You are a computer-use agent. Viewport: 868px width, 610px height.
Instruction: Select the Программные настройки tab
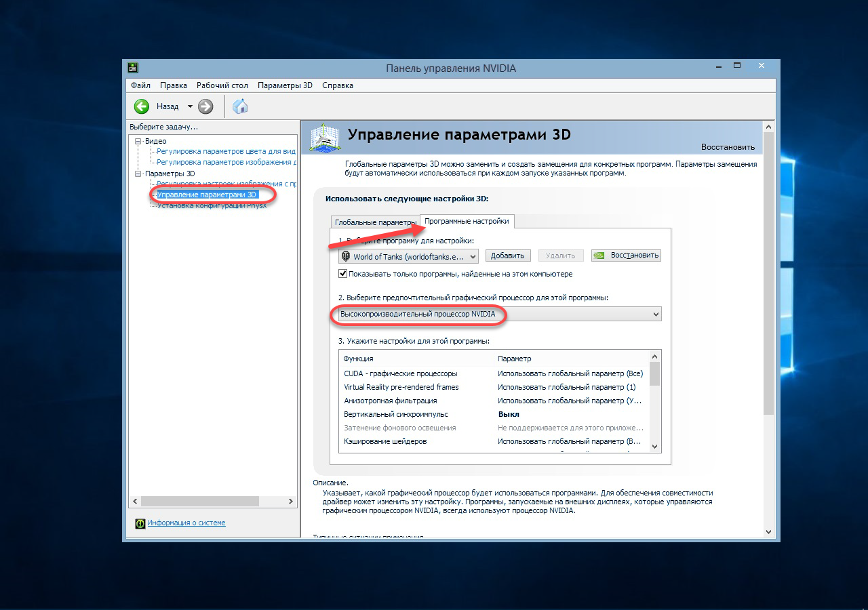coord(467,221)
